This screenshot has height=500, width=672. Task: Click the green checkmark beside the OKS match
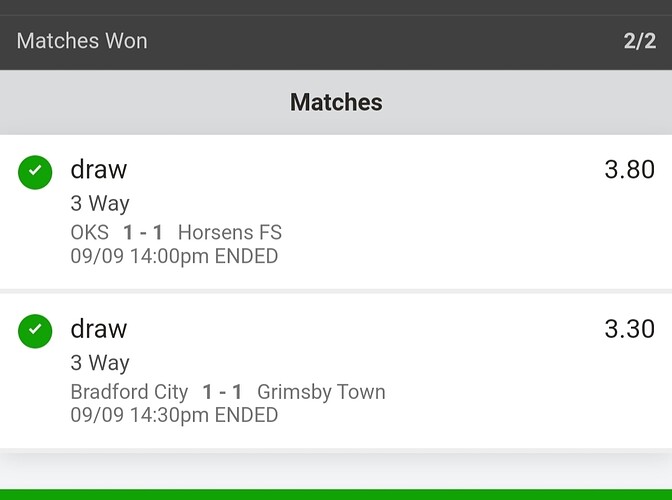coord(35,172)
